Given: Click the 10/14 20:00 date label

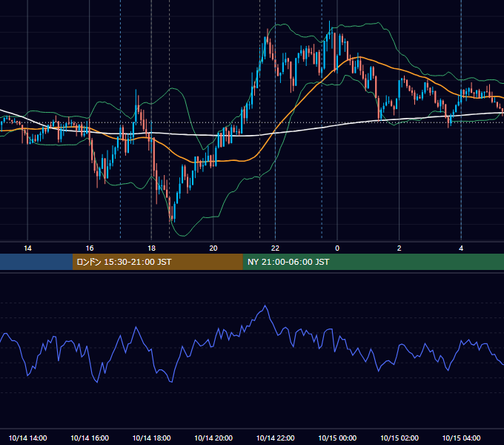Looking at the screenshot, I should point(213,438).
